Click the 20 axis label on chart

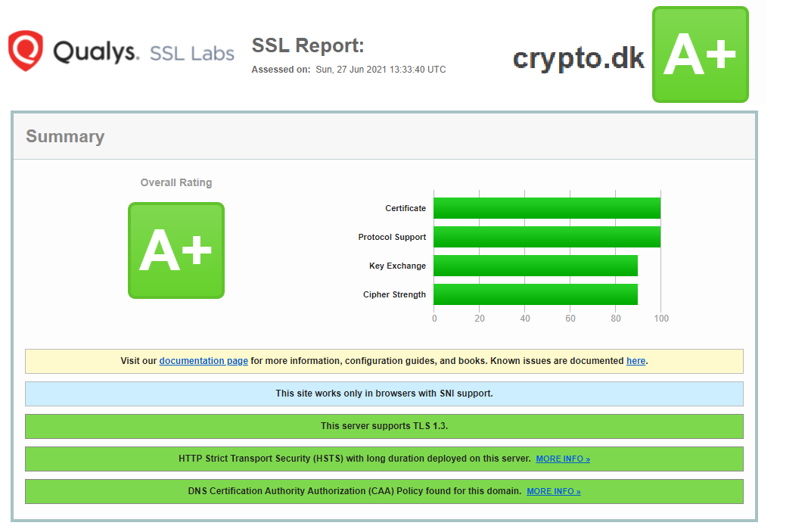click(x=480, y=319)
